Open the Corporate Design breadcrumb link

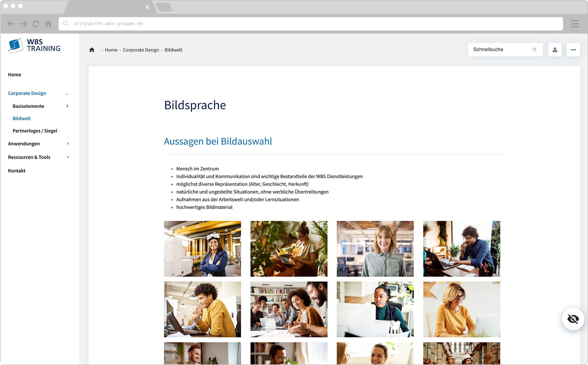pos(141,50)
